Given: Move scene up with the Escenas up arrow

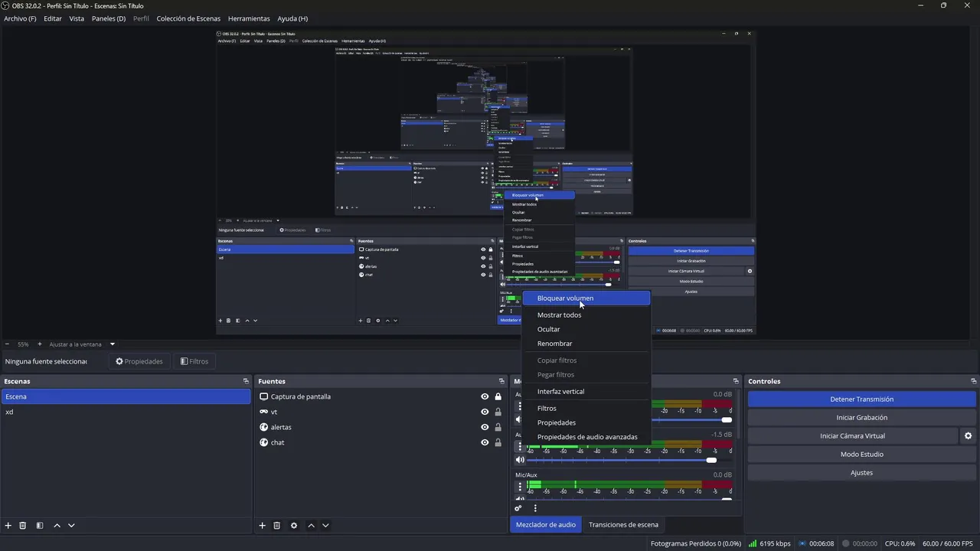Looking at the screenshot, I should (57, 526).
